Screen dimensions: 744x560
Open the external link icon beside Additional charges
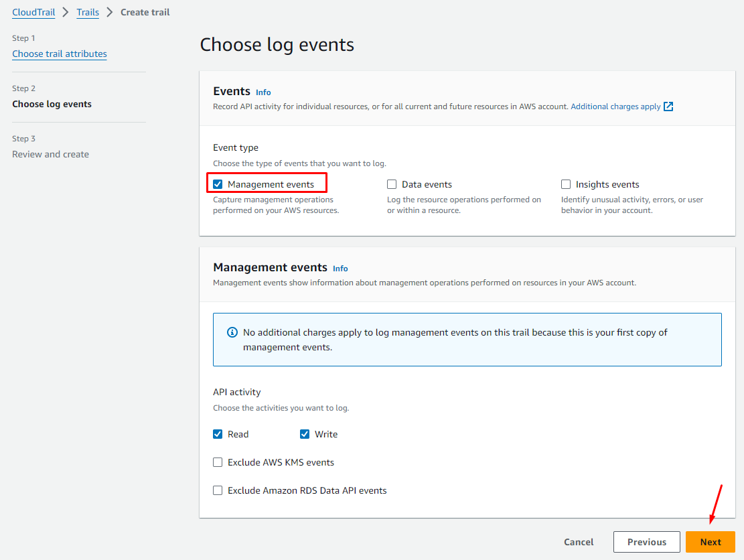click(668, 107)
